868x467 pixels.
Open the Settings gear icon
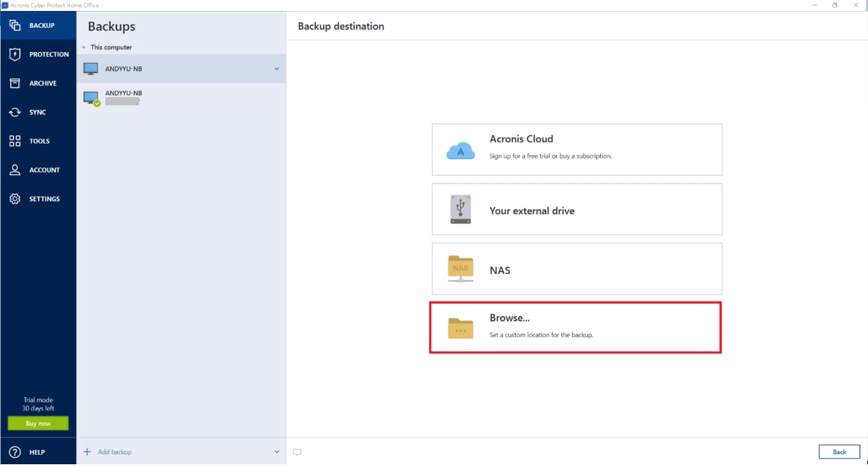pyautogui.click(x=15, y=198)
